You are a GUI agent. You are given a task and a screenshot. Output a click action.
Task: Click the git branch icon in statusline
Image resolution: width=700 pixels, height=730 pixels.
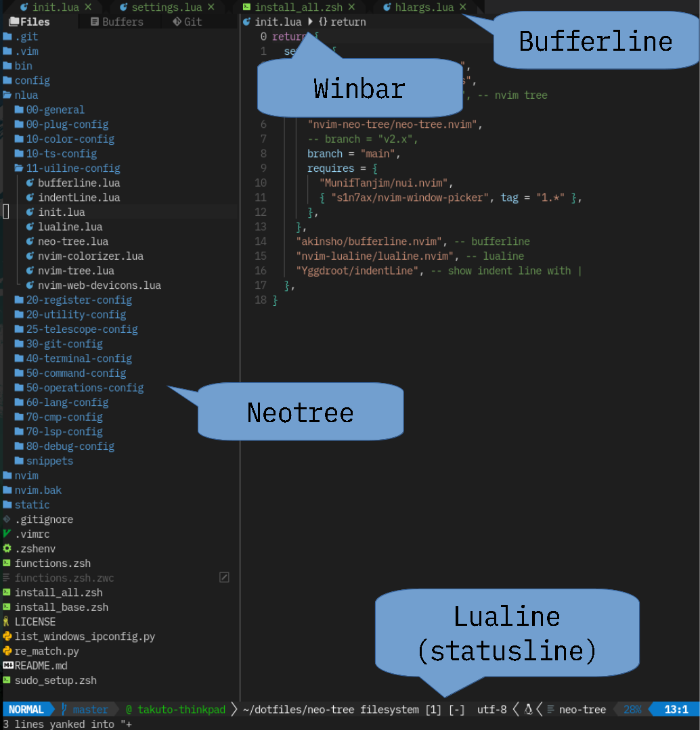[x=64, y=709]
